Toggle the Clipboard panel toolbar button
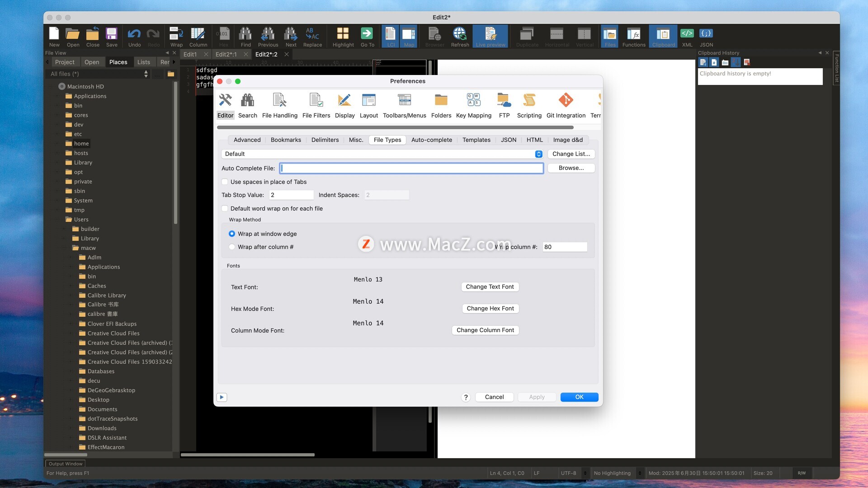Image resolution: width=868 pixels, height=488 pixels. coord(663,37)
